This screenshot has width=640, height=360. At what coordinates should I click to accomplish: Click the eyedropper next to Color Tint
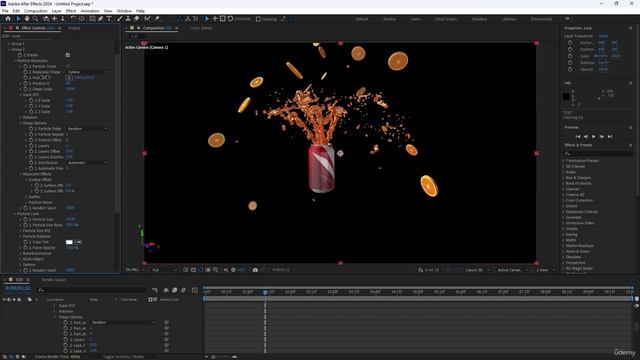tap(78, 242)
